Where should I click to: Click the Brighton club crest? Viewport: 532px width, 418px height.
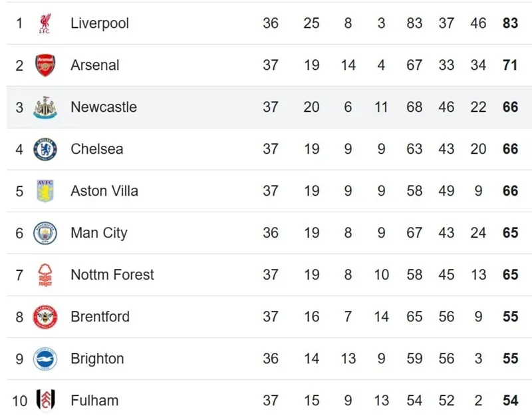click(45, 359)
